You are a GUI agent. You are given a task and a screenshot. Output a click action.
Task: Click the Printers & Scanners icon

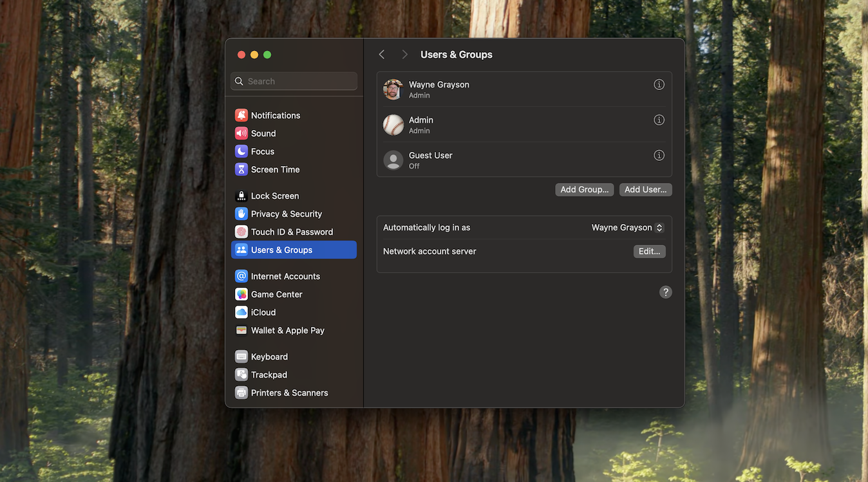[241, 393]
